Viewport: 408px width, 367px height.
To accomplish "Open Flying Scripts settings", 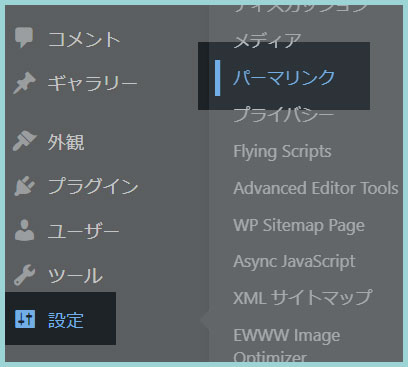I will [282, 152].
